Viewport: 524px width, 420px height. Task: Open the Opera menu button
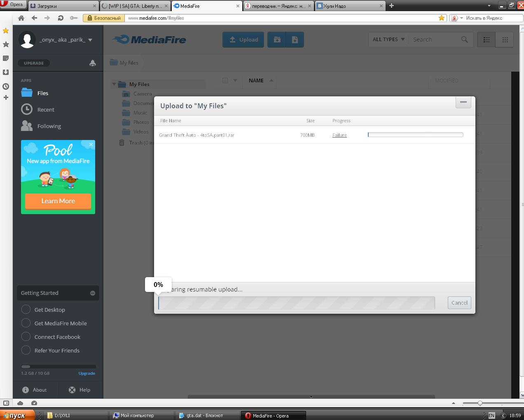[x=14, y=5]
